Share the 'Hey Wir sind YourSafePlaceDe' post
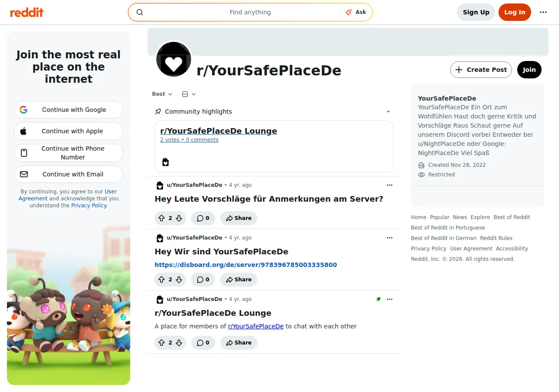Screen dimensions: 559x392 click(239, 280)
